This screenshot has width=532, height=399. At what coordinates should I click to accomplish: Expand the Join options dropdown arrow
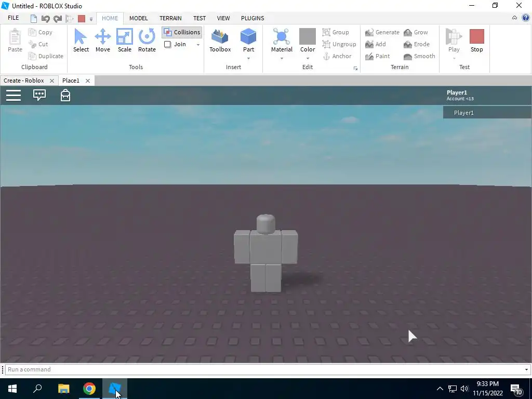point(198,45)
